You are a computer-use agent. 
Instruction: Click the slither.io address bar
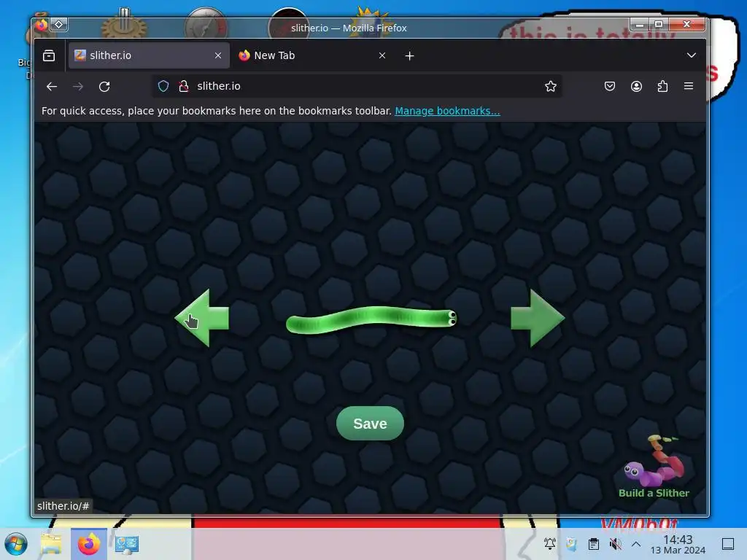pyautogui.click(x=357, y=86)
